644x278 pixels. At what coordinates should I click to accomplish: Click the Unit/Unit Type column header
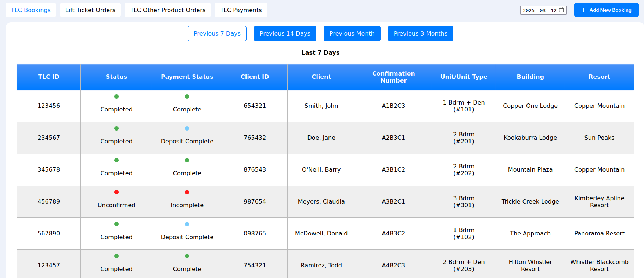464,77
